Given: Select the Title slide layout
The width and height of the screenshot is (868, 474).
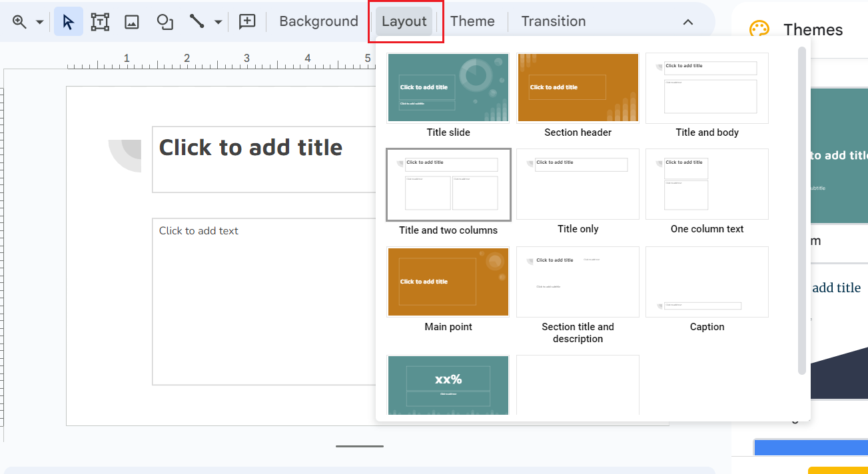Looking at the screenshot, I should [x=448, y=87].
